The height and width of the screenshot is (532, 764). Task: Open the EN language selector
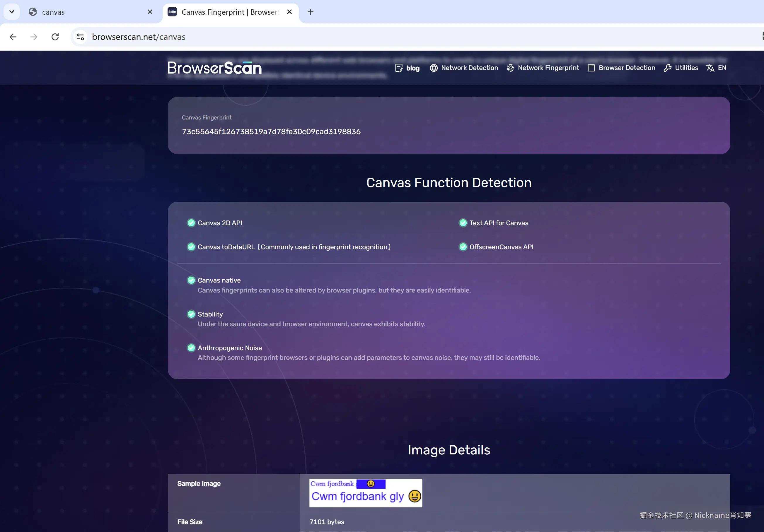click(717, 68)
